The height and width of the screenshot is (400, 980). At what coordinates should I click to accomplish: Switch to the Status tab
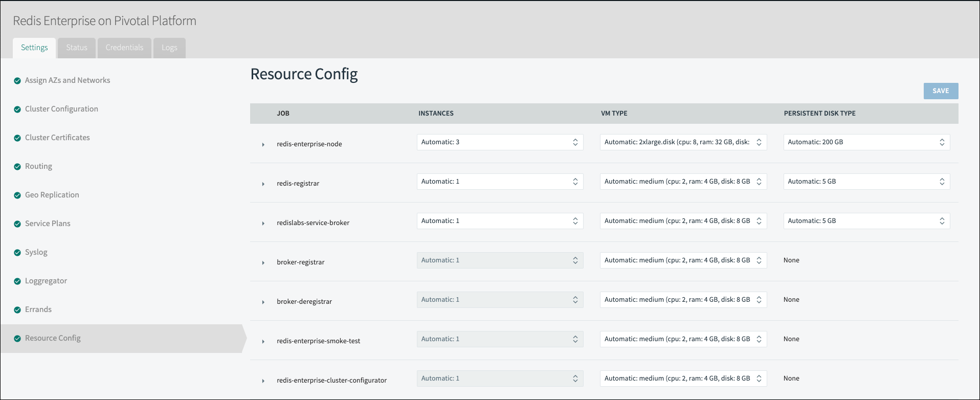77,48
